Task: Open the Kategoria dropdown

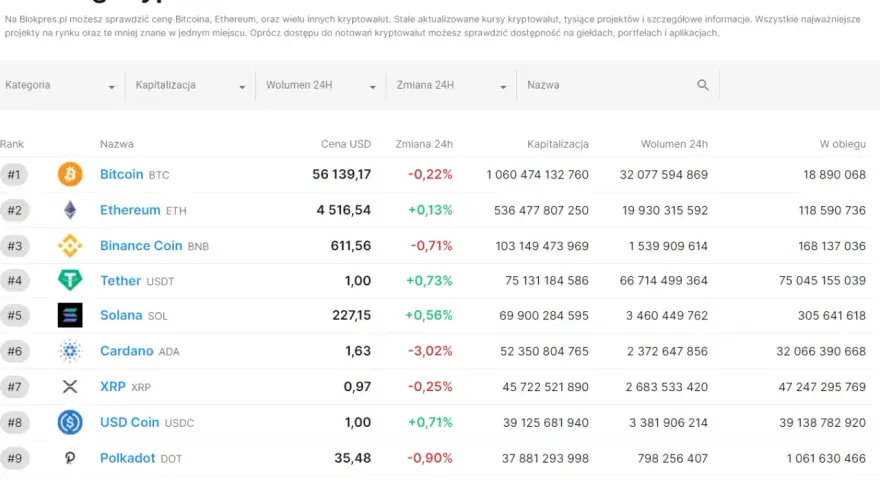Action: tap(60, 85)
